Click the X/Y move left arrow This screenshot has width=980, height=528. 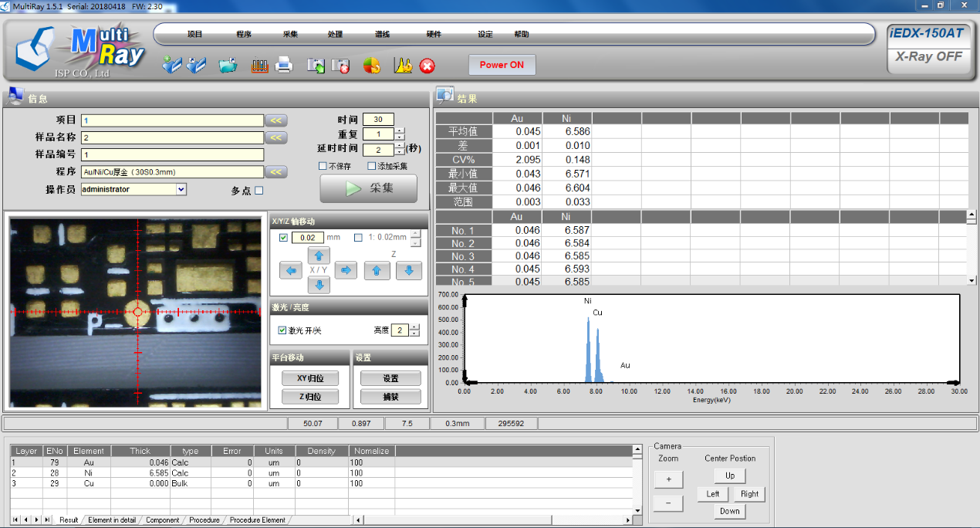[x=291, y=270]
